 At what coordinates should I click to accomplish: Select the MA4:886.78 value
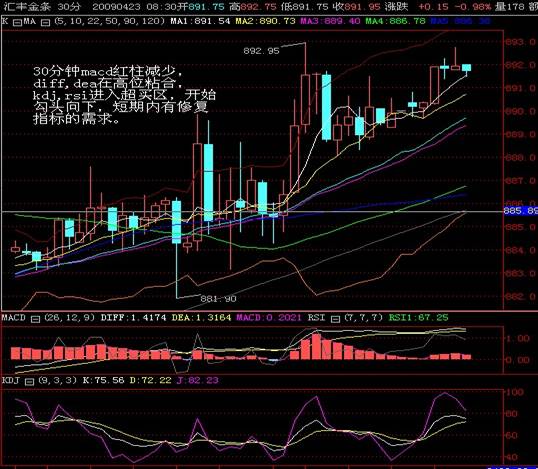point(395,21)
